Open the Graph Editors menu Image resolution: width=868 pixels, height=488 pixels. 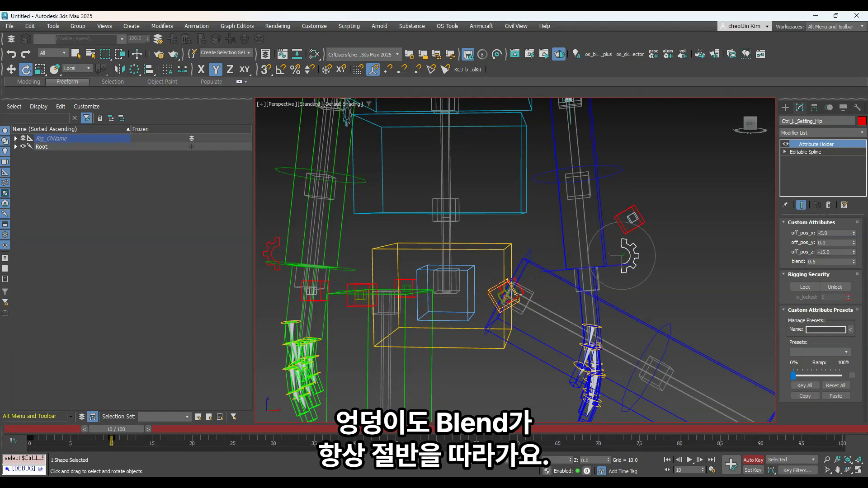coord(237,26)
